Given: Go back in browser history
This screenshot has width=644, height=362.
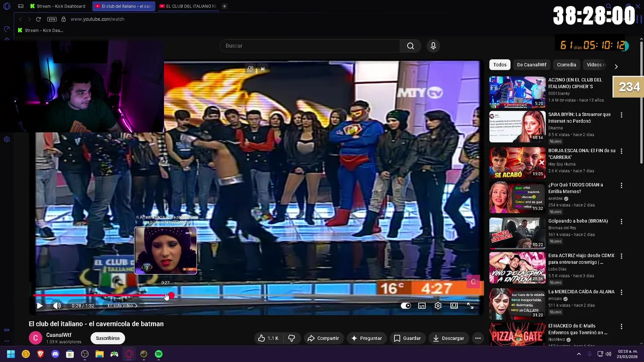Looking at the screenshot, I should 20,19.
